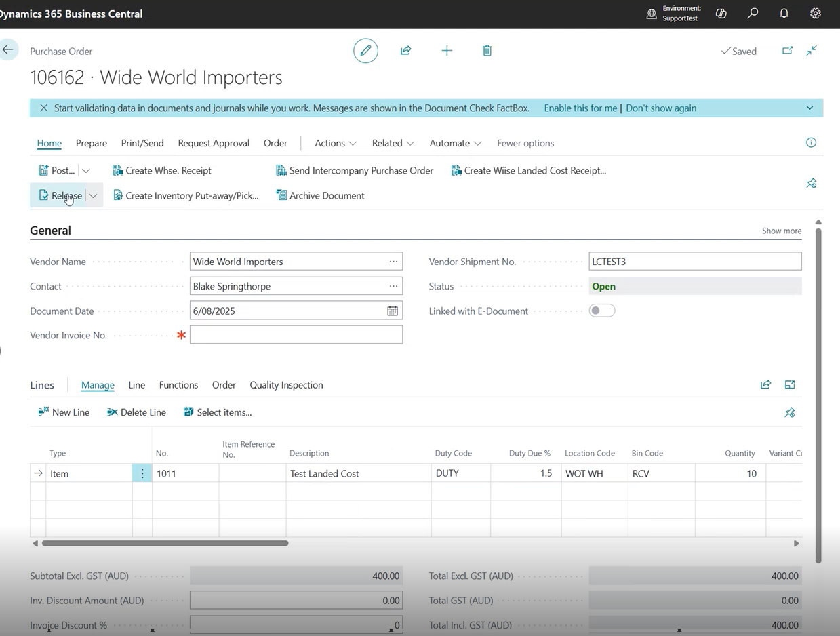Viewport: 840px width, 636px height.
Task: Click the plus icon to add new order
Action: tap(447, 51)
